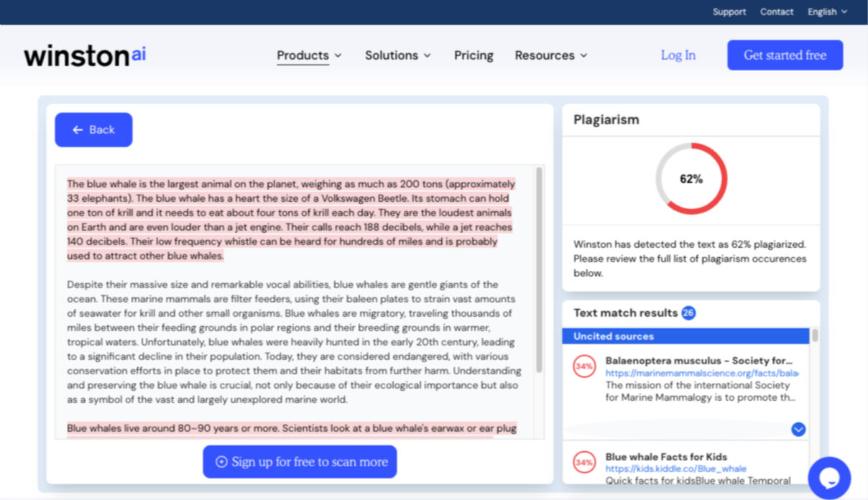Click the 26 results count badge
The width and height of the screenshot is (868, 500).
tap(688, 313)
